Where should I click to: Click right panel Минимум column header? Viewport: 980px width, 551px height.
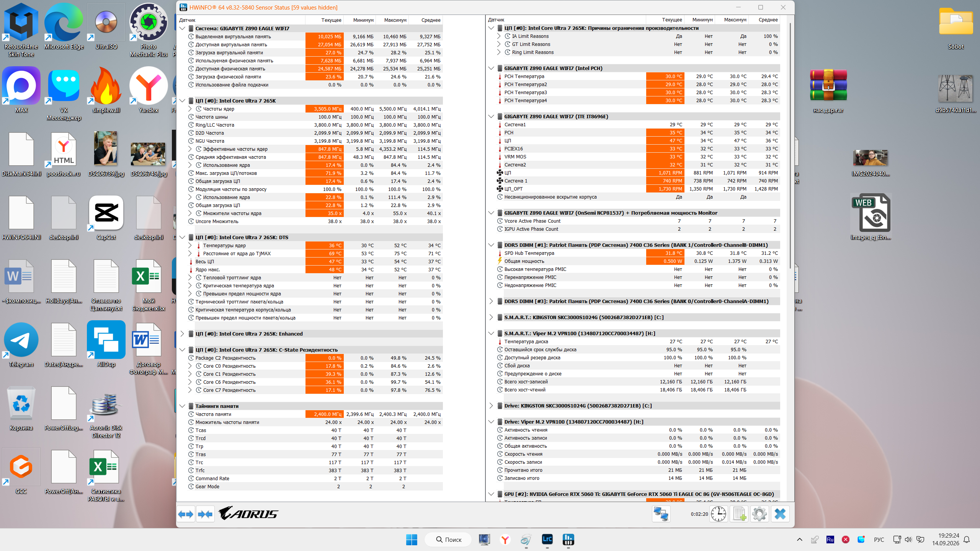pos(700,20)
